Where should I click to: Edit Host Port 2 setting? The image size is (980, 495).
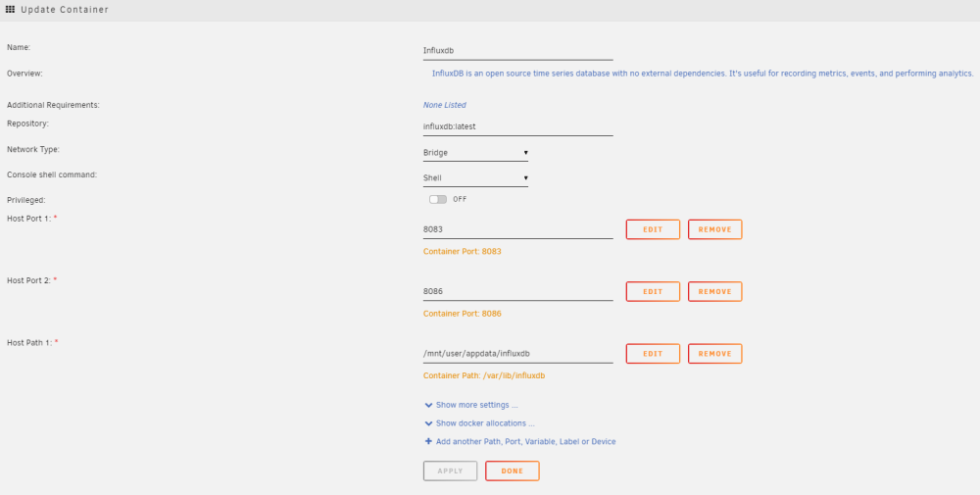click(x=653, y=291)
